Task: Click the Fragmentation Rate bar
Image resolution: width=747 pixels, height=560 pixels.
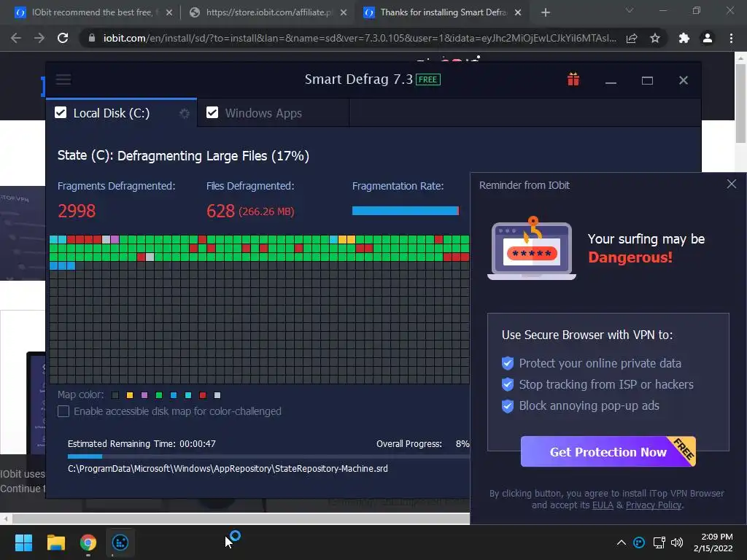Action: 406,211
